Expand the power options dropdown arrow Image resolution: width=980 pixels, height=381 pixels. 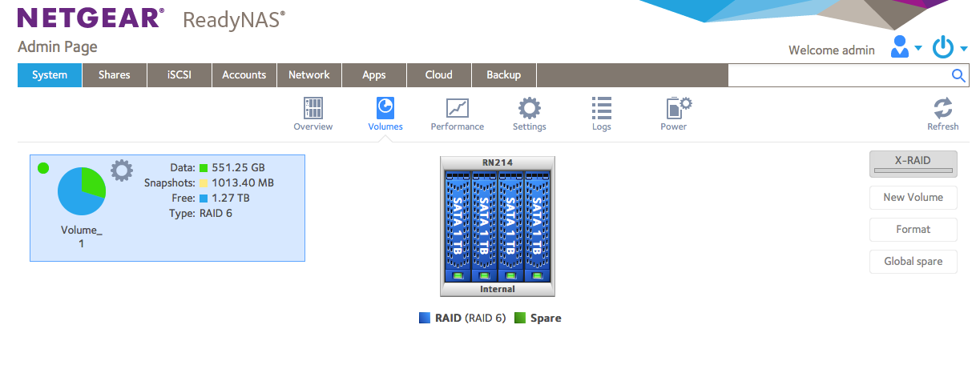(x=963, y=49)
